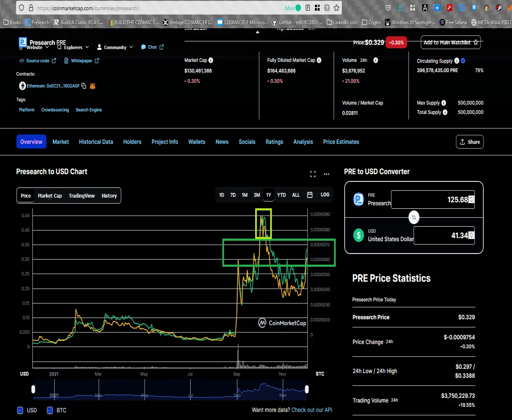The height and width of the screenshot is (420, 512).
Task: Bookmark this page with the star icon
Action: tap(337, 8)
